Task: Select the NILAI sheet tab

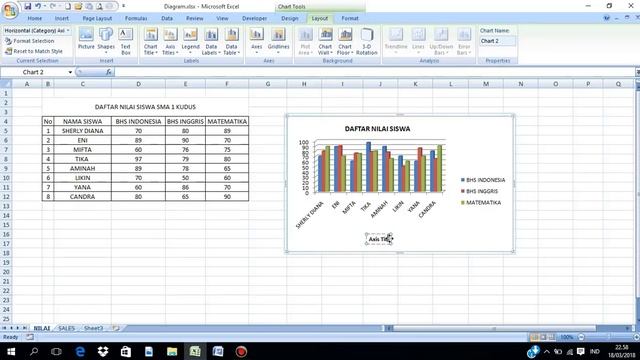Action: [42, 328]
